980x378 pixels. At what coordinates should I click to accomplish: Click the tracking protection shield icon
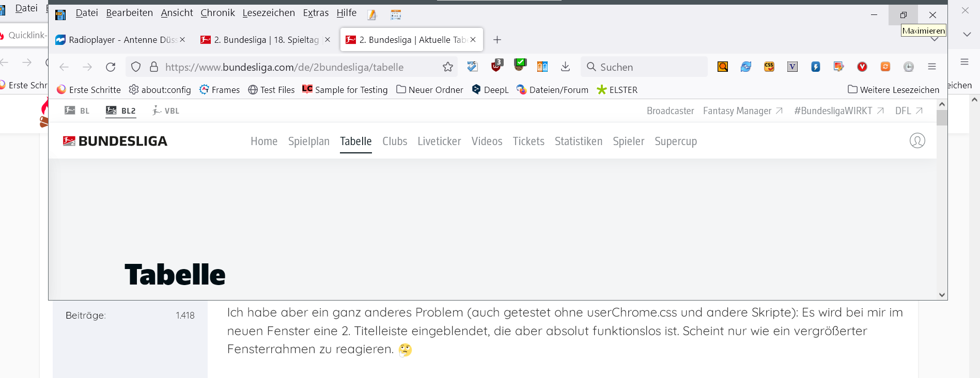tap(136, 67)
